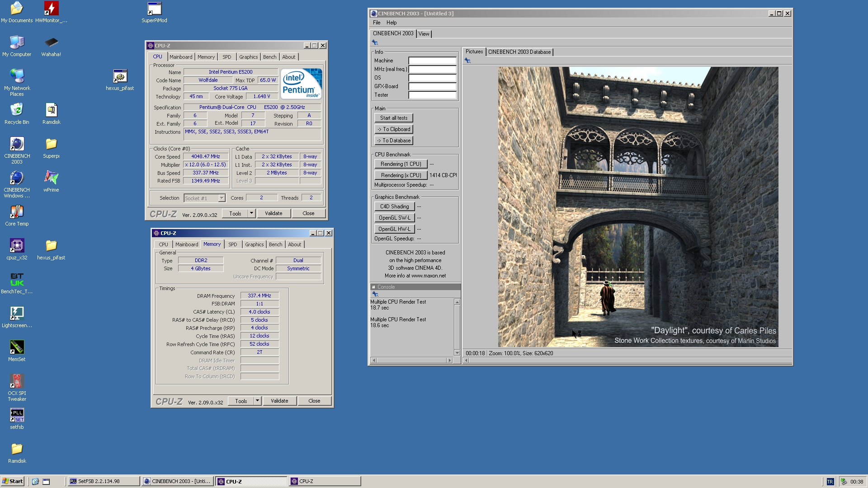Click console vertical scrollbar down arrow

click(457, 353)
